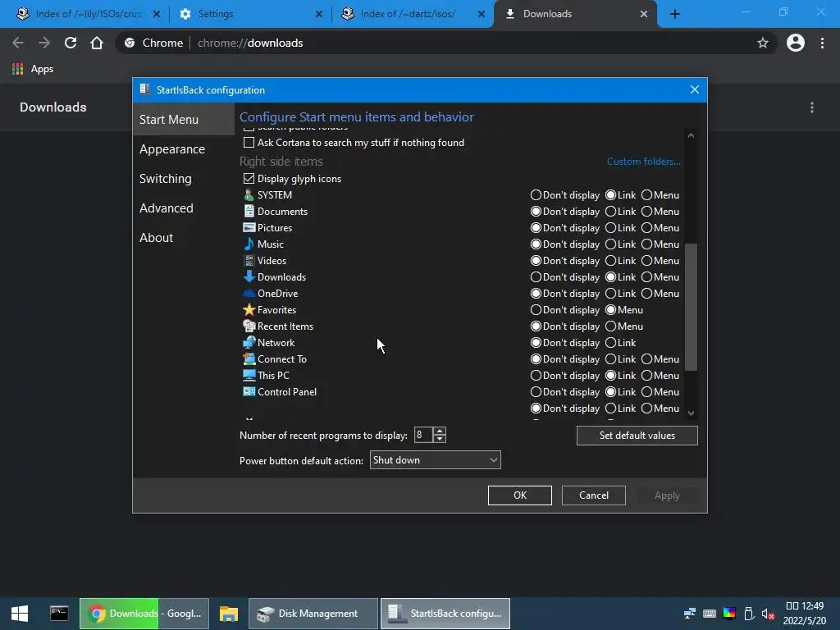Set Control Panel to Don't display

point(536,392)
